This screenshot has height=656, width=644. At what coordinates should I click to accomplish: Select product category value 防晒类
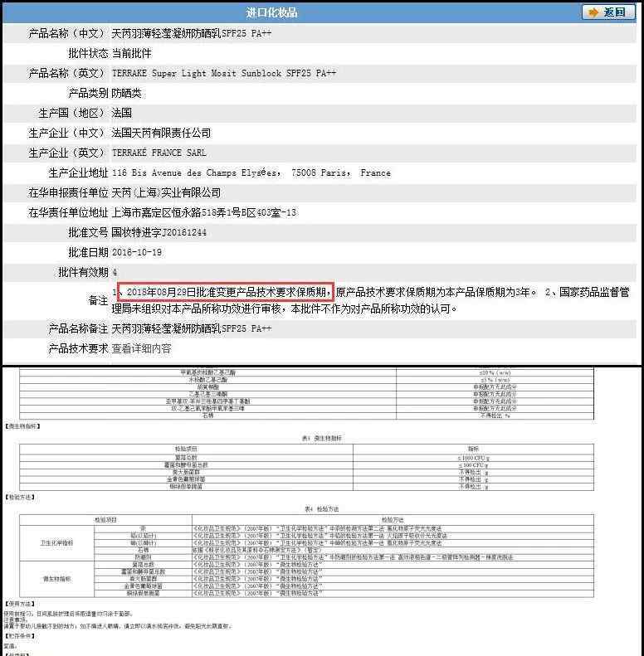tap(126, 93)
